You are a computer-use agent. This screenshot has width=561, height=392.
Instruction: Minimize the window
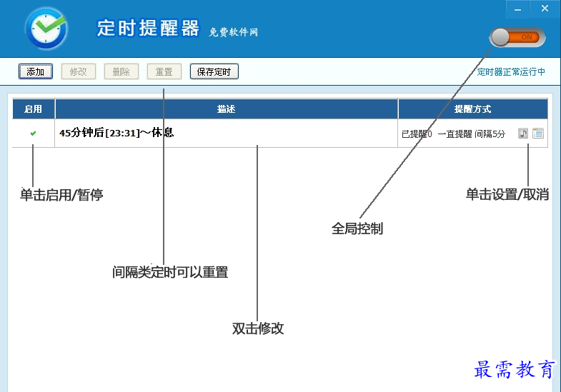pyautogui.click(x=517, y=9)
